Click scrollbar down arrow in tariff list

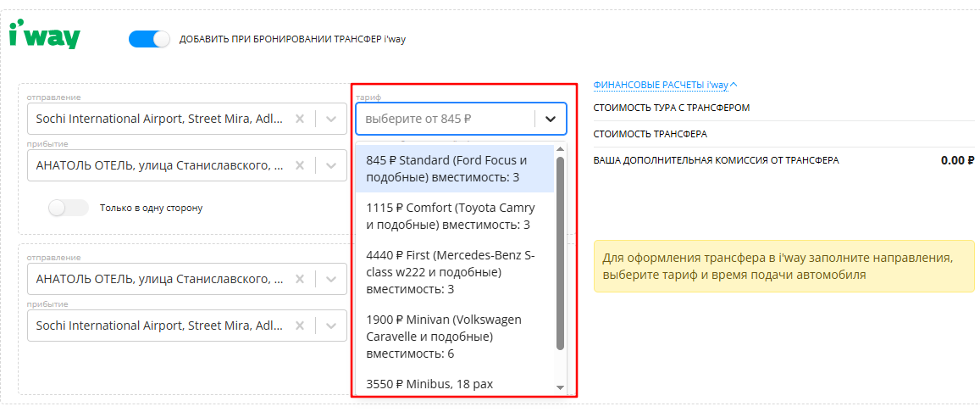click(x=560, y=387)
